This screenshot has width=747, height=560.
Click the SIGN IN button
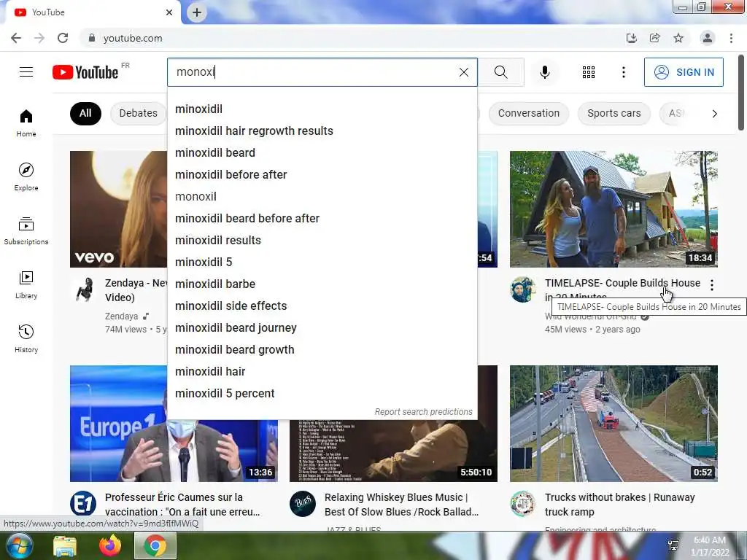click(684, 72)
